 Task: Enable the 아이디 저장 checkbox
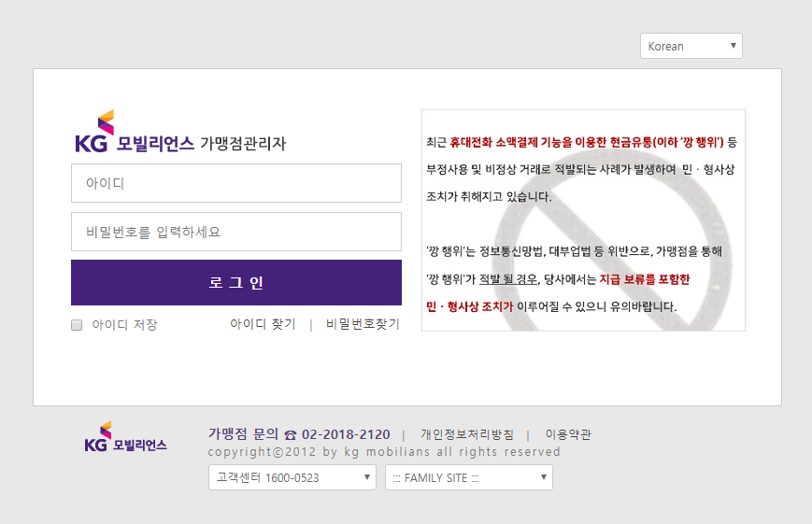78,325
